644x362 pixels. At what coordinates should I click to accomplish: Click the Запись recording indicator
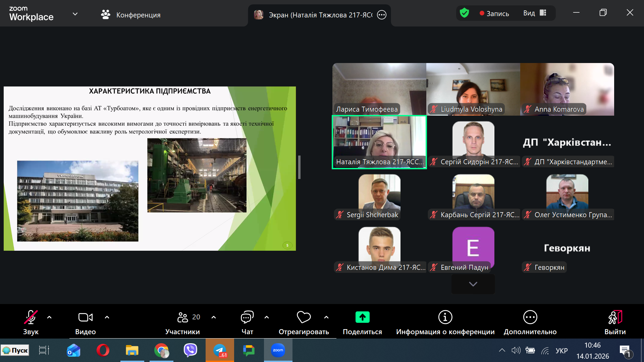494,13
